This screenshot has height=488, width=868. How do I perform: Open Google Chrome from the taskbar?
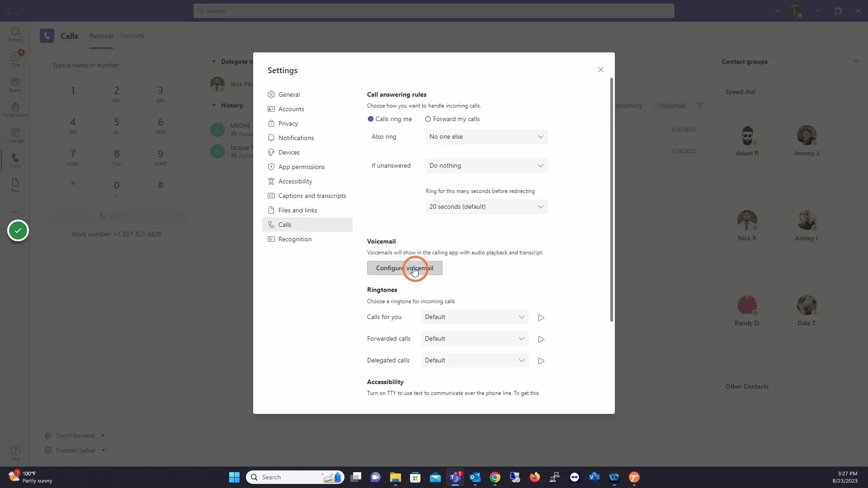(x=495, y=477)
